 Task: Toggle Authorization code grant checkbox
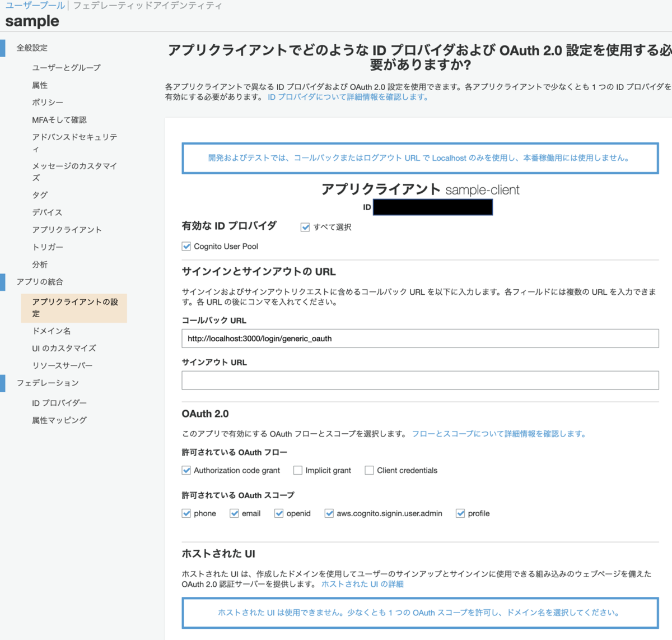tap(186, 470)
